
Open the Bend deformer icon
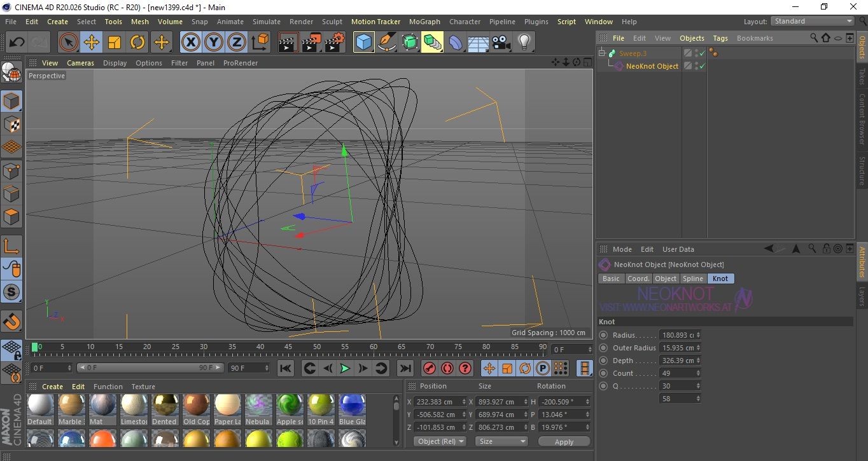pyautogui.click(x=456, y=43)
